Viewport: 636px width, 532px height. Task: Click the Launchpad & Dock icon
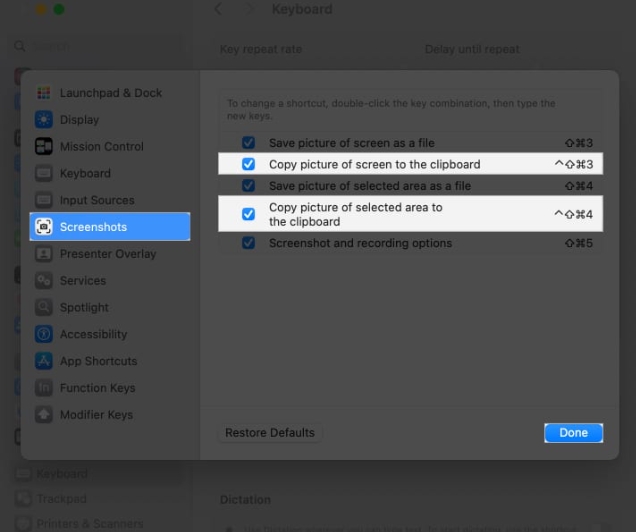coord(44,93)
